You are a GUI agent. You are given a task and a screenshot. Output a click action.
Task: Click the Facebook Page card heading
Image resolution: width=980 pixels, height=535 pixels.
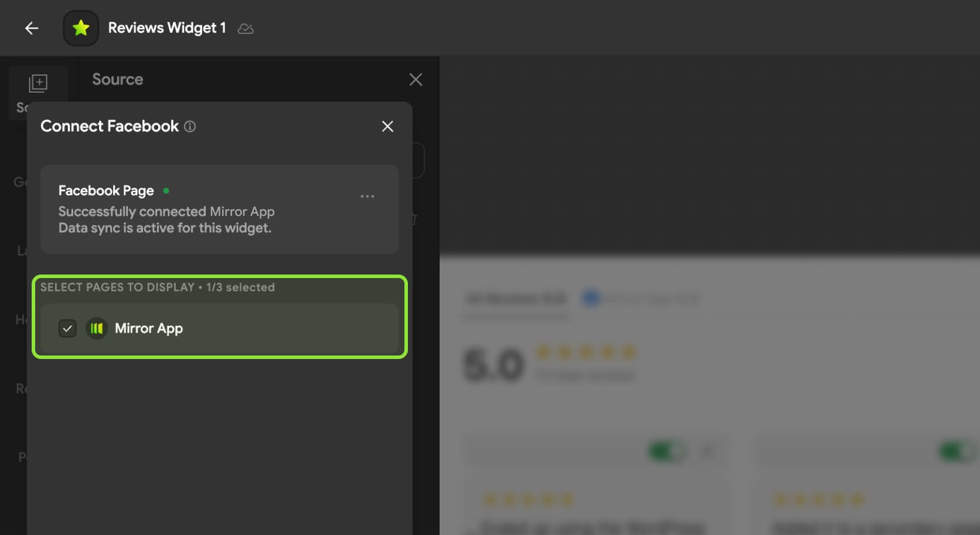click(x=106, y=191)
